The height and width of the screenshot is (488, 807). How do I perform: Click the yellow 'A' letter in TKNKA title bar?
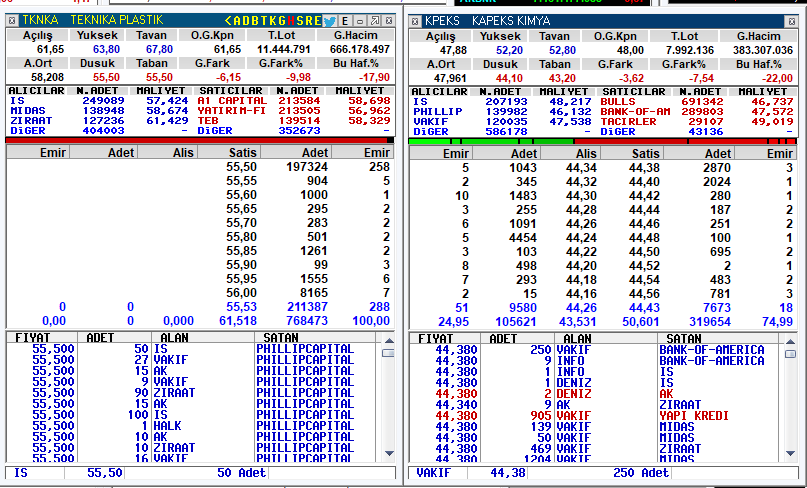coord(237,21)
